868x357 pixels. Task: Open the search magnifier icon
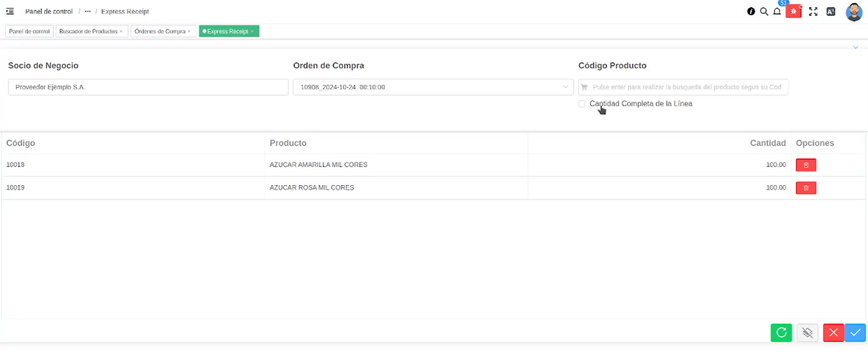click(764, 11)
